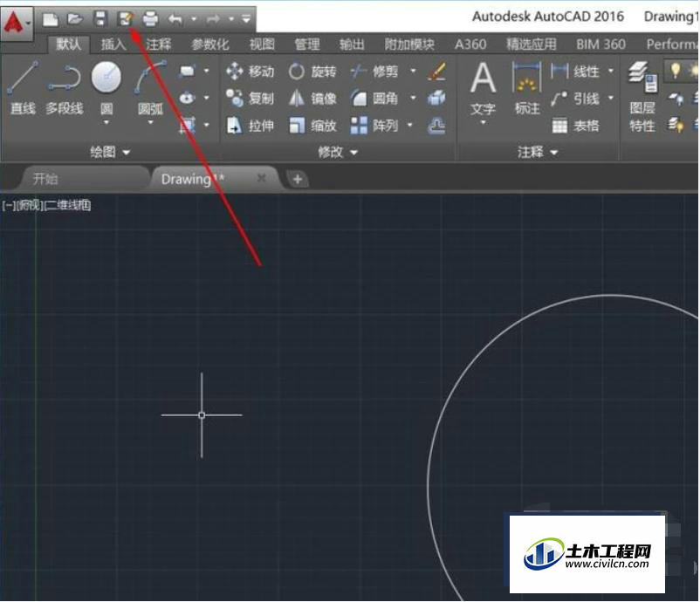Viewport: 700px width, 602px height.
Task: Click the 修剪 trim tool
Action: pyautogui.click(x=374, y=72)
